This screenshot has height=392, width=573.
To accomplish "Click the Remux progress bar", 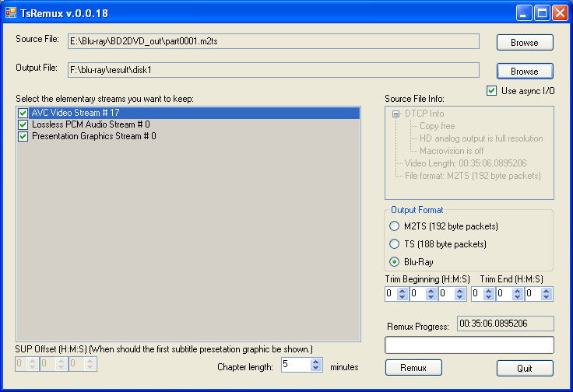I will (469, 345).
